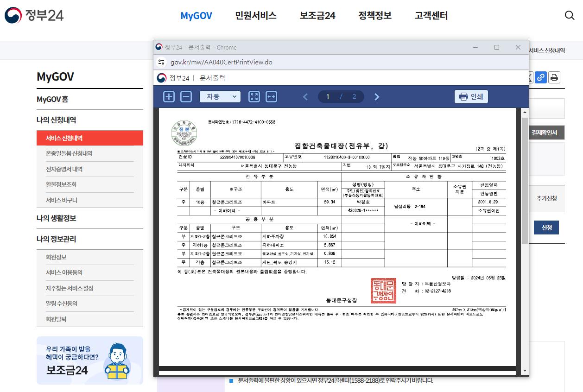Image resolution: width=583 pixels, height=392 pixels.
Task: Click the 인쇄 print button
Action: (471, 96)
